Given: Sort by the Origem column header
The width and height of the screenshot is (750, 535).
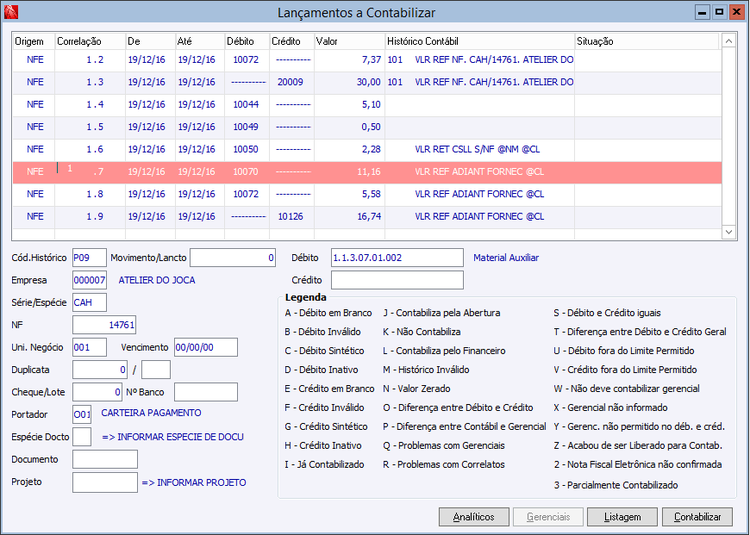Looking at the screenshot, I should tap(32, 41).
